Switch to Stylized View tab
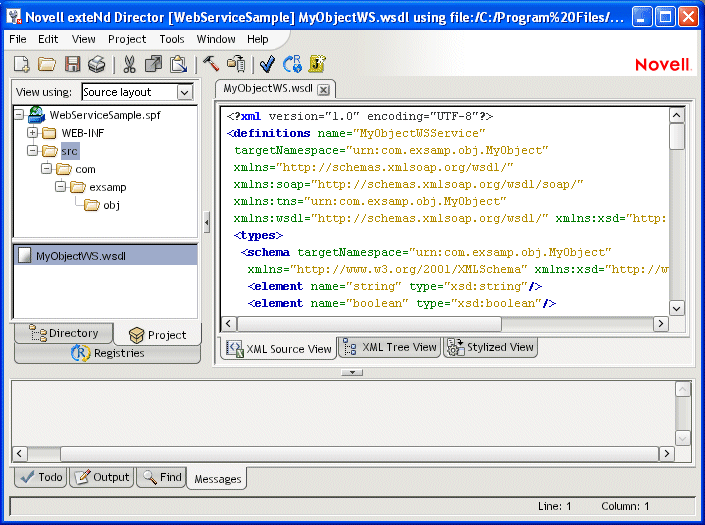Viewport: 705px width, 525px height. point(491,347)
